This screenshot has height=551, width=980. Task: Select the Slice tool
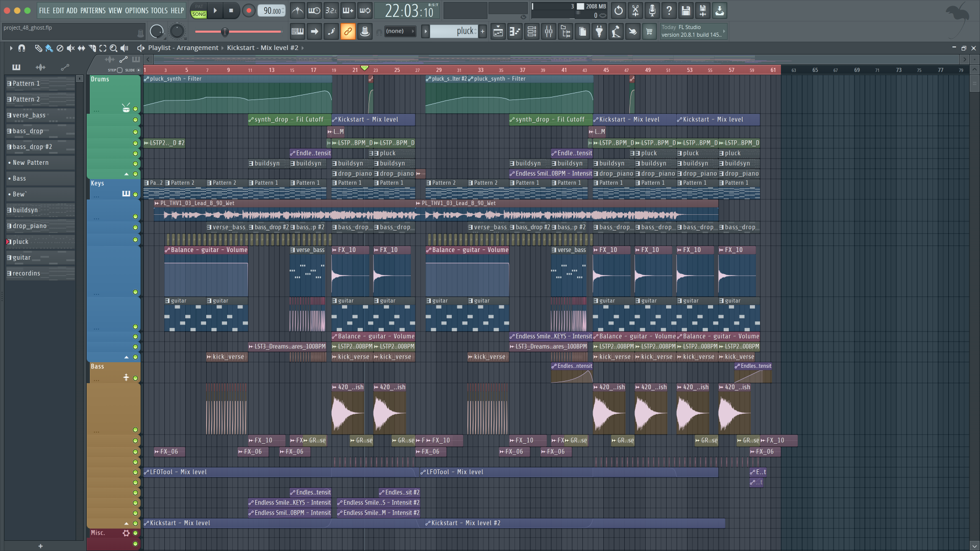click(92, 48)
